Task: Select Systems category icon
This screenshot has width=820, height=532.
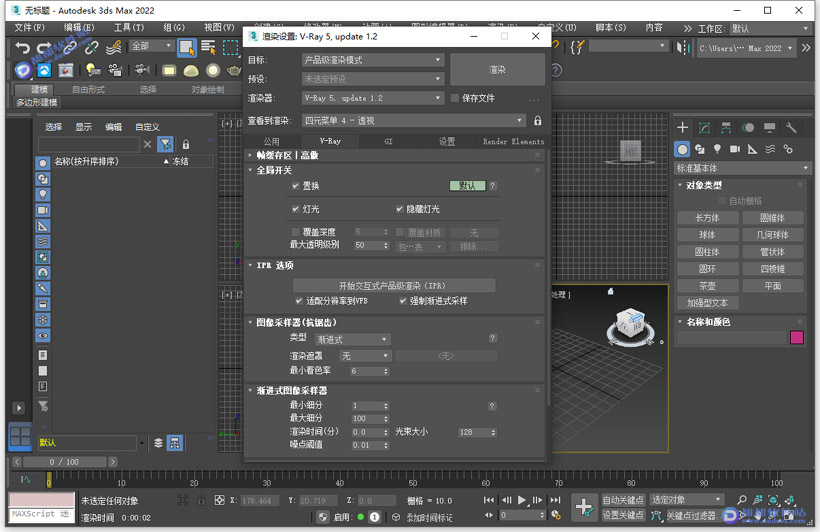Action: click(788, 150)
